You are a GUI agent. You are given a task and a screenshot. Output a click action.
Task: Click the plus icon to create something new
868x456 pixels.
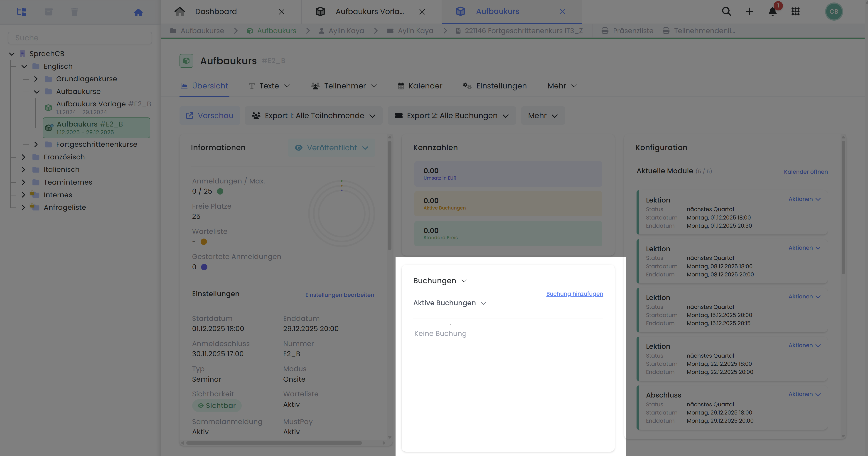tap(749, 11)
